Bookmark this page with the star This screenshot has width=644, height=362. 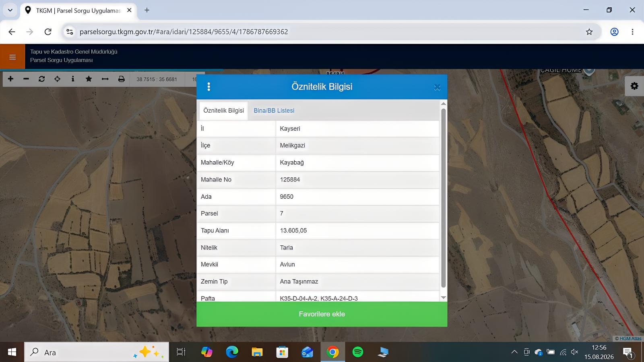pyautogui.click(x=589, y=32)
